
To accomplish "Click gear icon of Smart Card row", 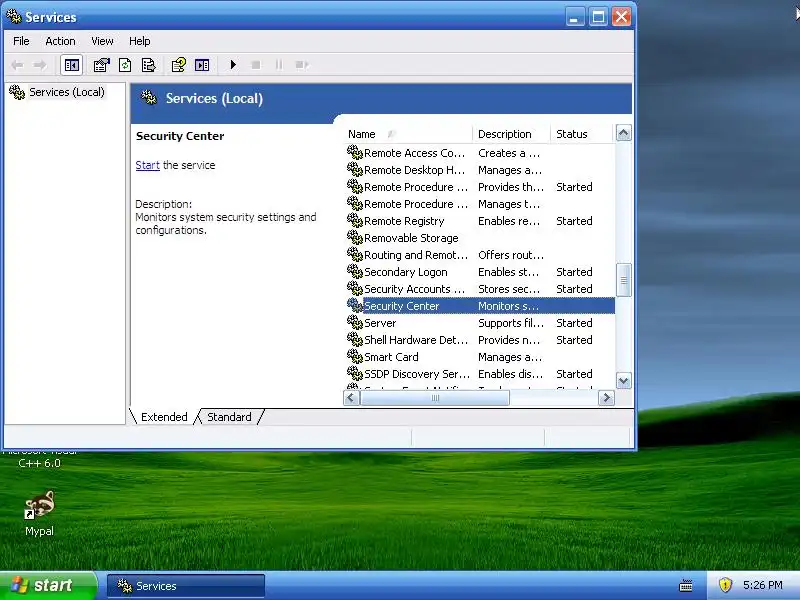I will coord(355,357).
